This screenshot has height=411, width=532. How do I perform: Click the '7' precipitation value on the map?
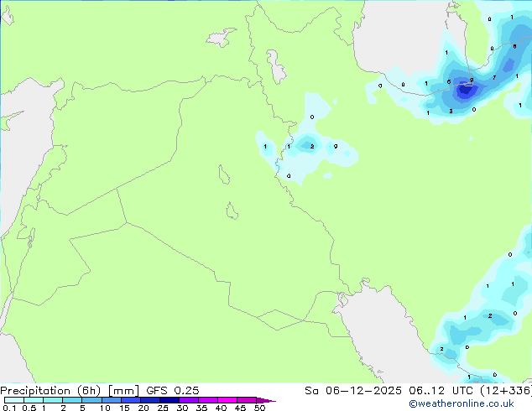[494, 78]
